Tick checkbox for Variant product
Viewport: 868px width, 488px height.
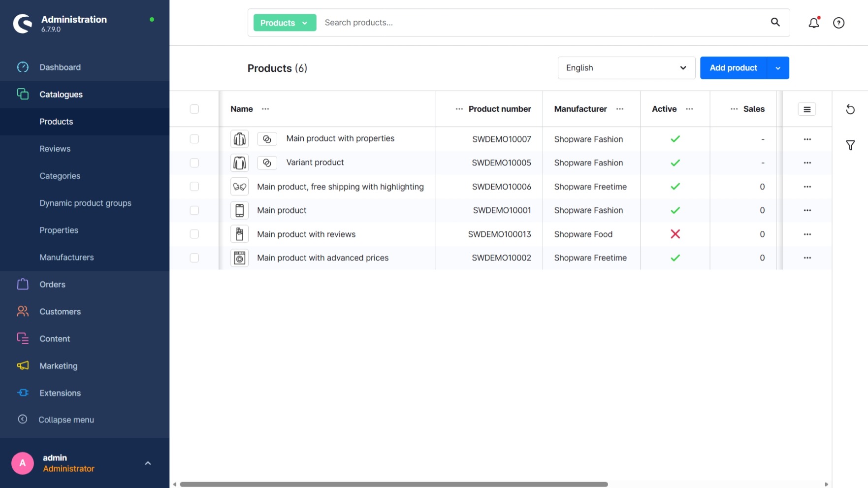[194, 163]
